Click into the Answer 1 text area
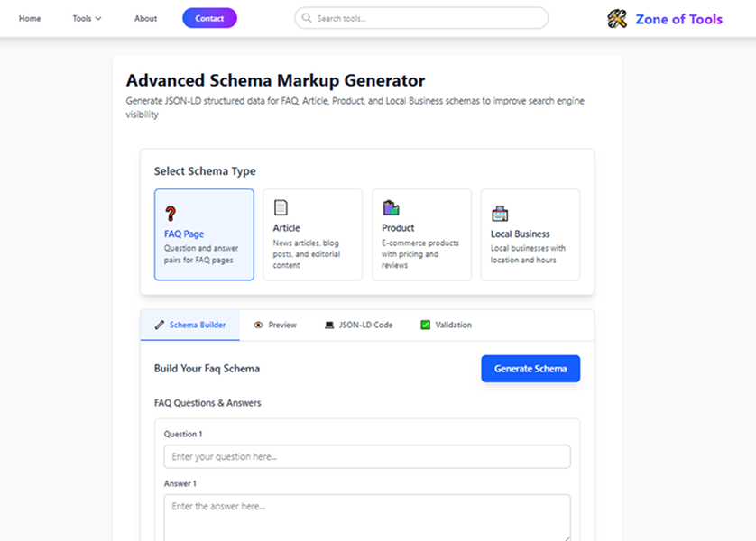Image resolution: width=756 pixels, height=541 pixels. pyautogui.click(x=367, y=518)
